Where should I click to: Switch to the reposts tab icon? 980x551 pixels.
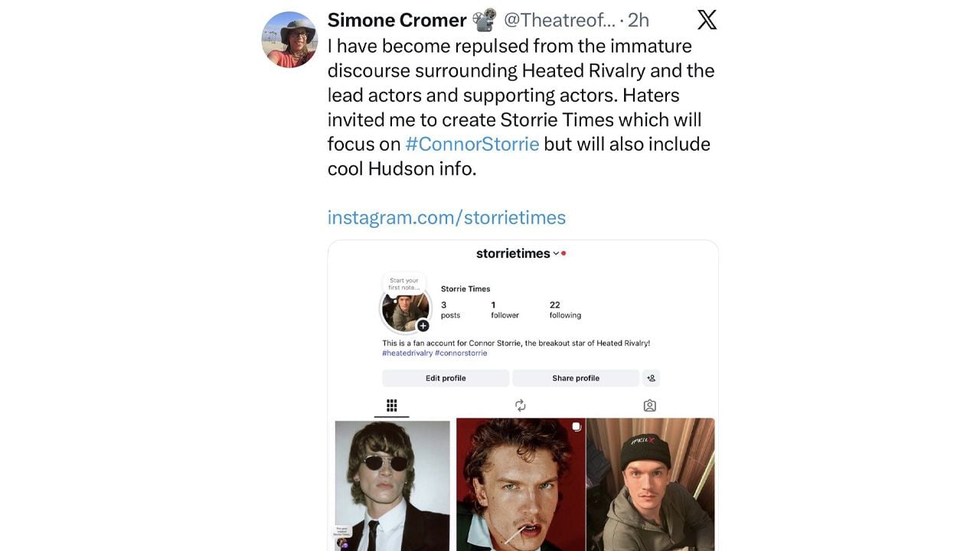tap(521, 406)
